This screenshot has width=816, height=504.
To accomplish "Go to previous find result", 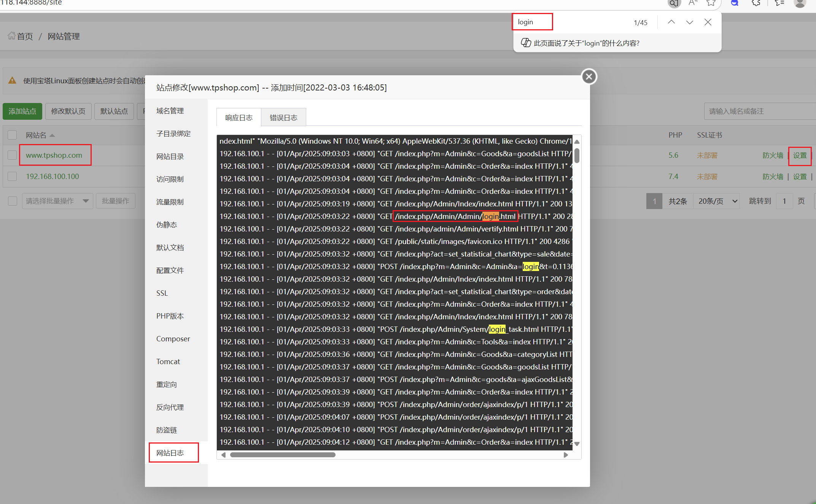I will [671, 22].
